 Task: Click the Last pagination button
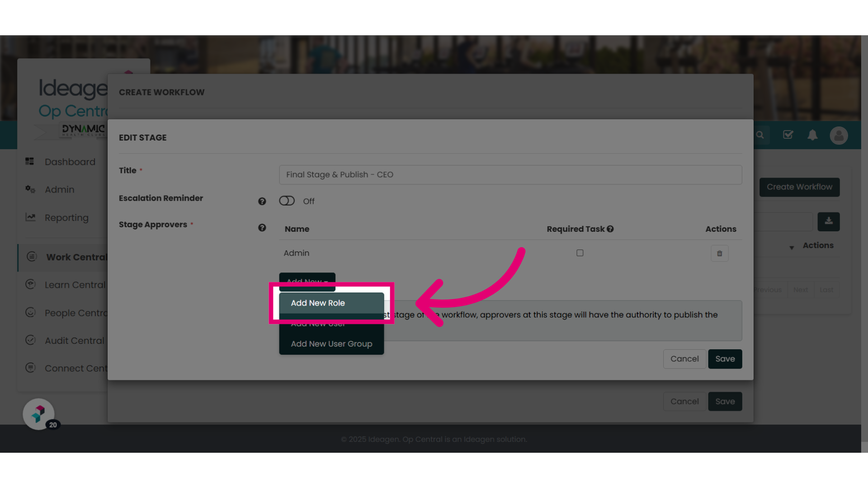[x=826, y=290]
